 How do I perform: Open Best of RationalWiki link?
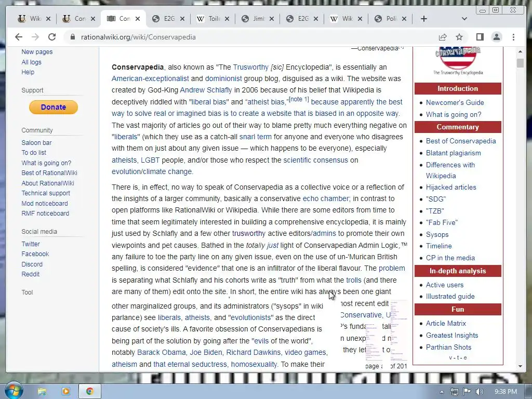49,172
